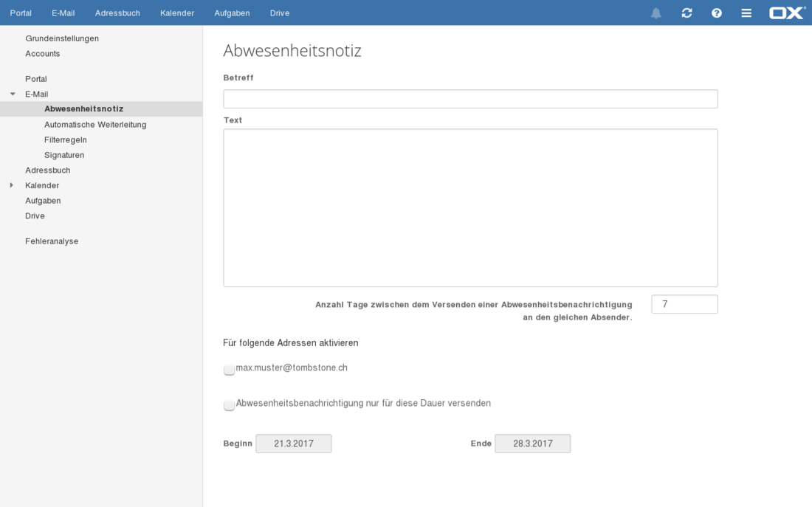812x507 pixels.
Task: Click the refresh arrows icon
Action: (x=687, y=13)
